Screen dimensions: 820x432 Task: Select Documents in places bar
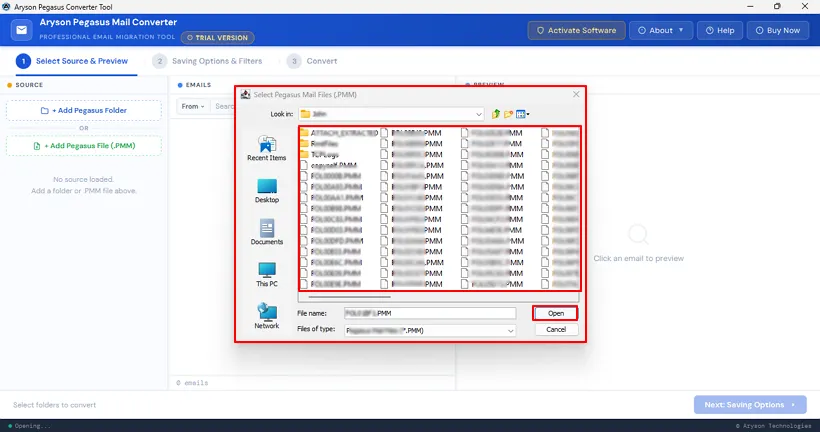click(x=267, y=232)
